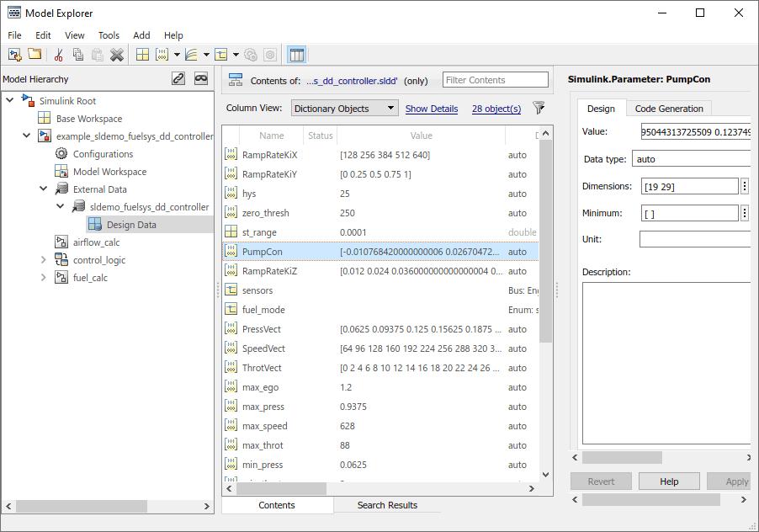The image size is (759, 532).
Task: Click the delete X toolbar icon
Action: coord(117,55)
